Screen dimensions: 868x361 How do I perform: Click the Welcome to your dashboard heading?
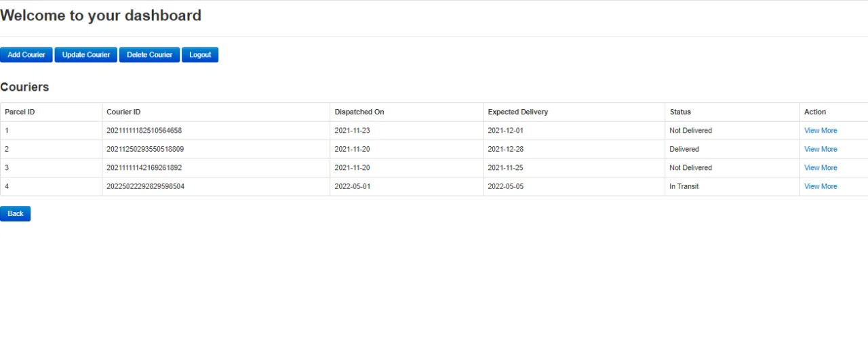[100, 16]
